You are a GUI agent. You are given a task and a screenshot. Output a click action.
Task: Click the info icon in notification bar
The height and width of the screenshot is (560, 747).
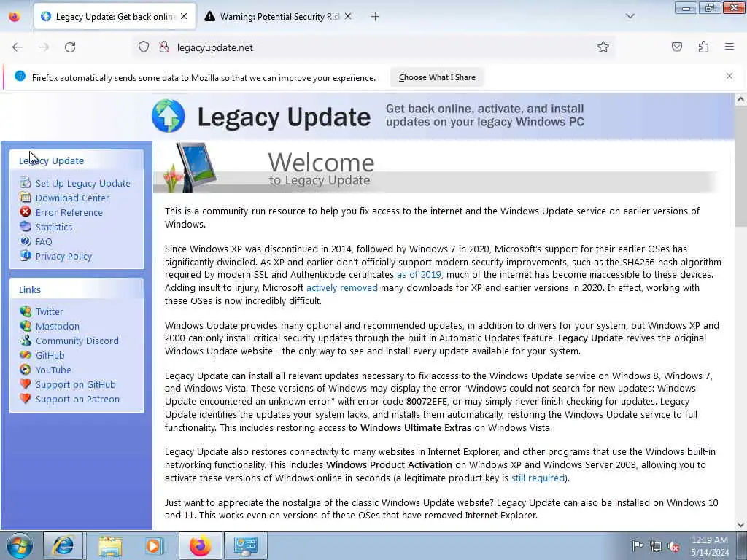pos(20,76)
